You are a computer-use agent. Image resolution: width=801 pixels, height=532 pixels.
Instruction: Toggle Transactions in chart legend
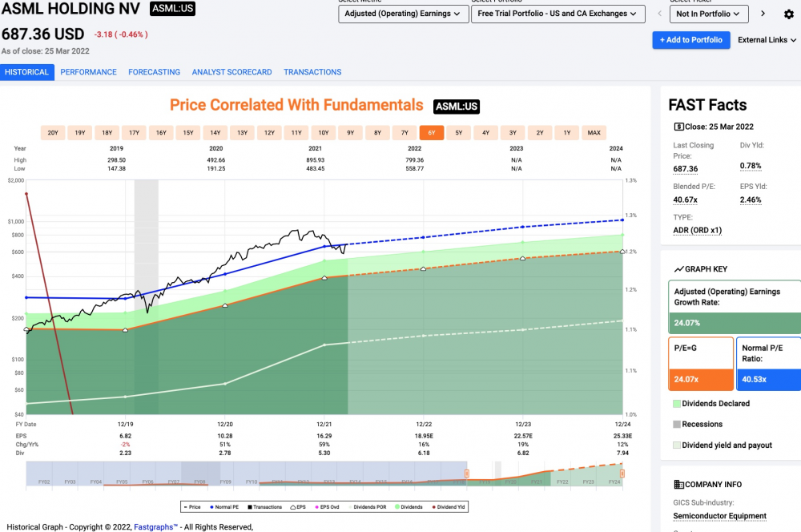click(264, 507)
